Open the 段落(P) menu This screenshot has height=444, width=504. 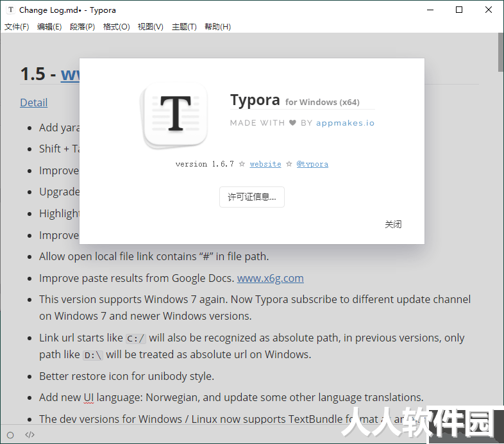pyautogui.click(x=82, y=27)
